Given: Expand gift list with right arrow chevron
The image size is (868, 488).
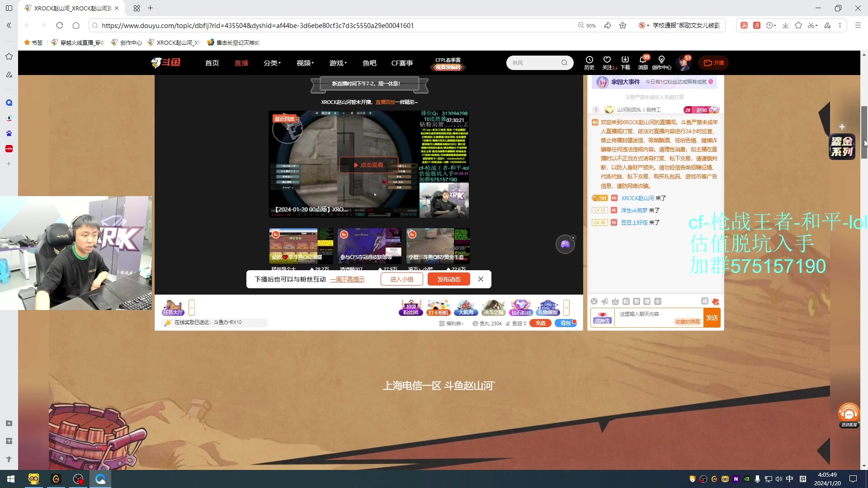Looking at the screenshot, I should [x=566, y=308].
